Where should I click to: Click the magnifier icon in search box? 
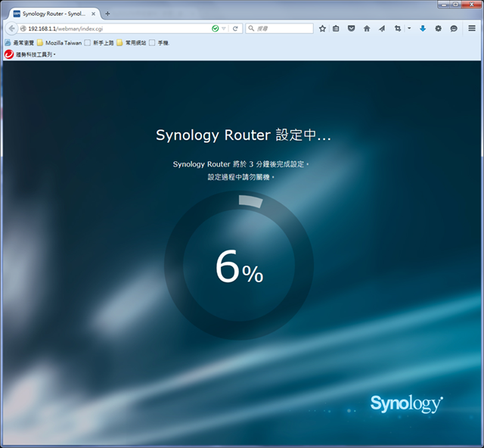[251, 29]
